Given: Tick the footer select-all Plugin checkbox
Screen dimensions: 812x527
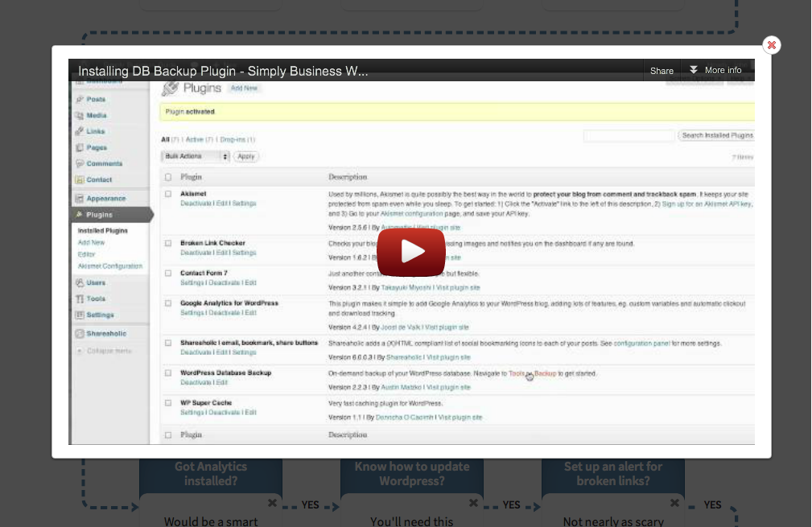Looking at the screenshot, I should click(x=168, y=435).
